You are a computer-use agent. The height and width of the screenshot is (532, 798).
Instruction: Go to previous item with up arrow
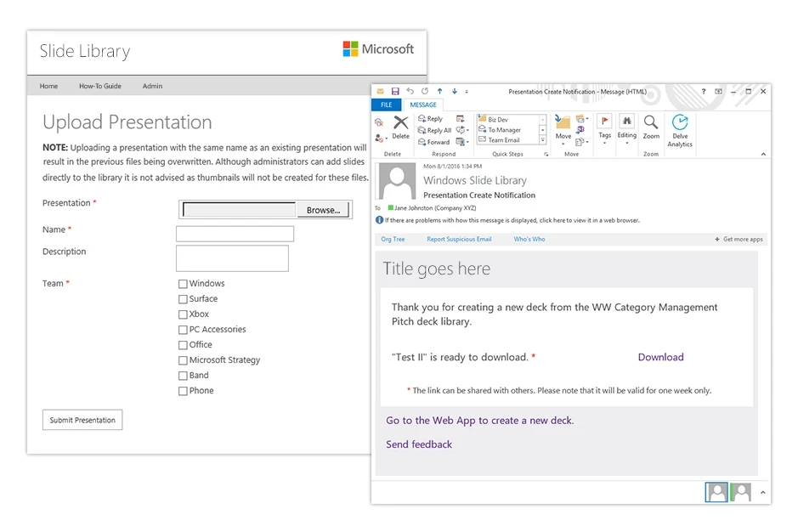coord(439,91)
